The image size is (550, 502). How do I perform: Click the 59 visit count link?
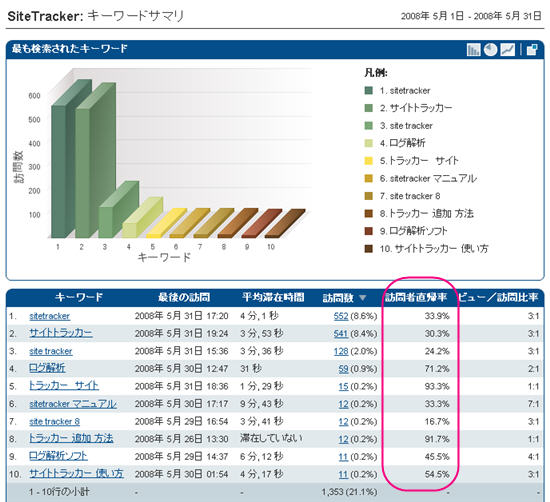pos(343,369)
